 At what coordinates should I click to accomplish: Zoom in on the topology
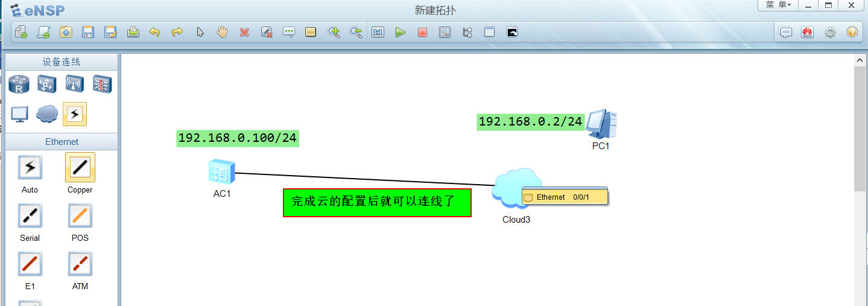coord(334,32)
